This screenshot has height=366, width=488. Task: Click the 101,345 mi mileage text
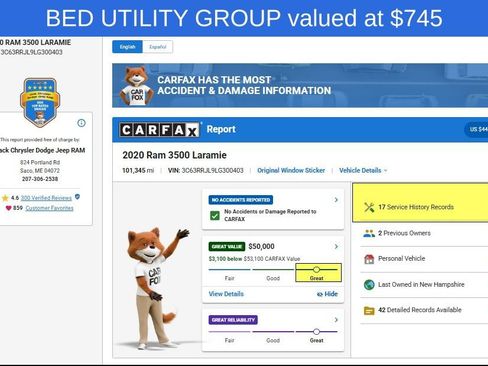click(138, 170)
